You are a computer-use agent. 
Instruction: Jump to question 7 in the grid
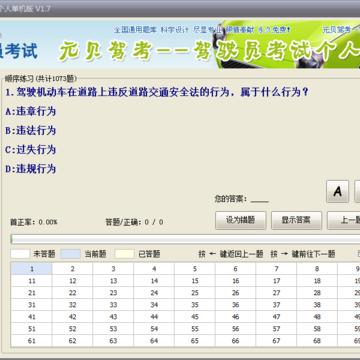pos(276,269)
